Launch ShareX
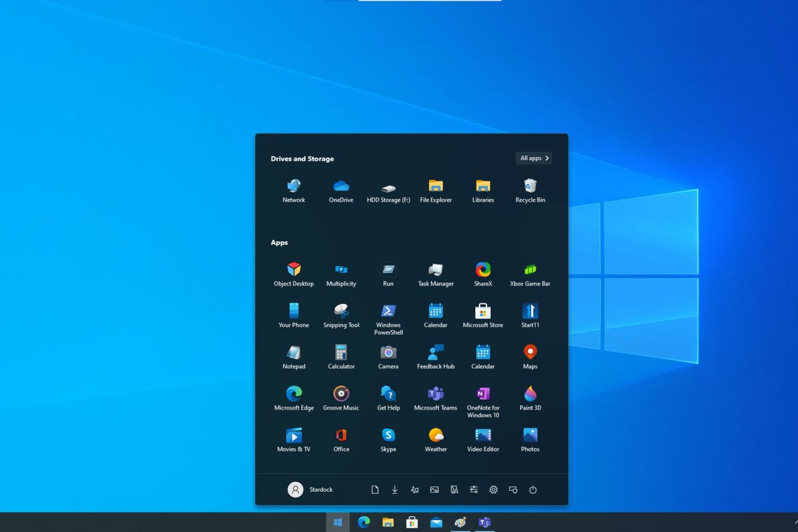Screen dimensions: 798x532 click(x=483, y=275)
